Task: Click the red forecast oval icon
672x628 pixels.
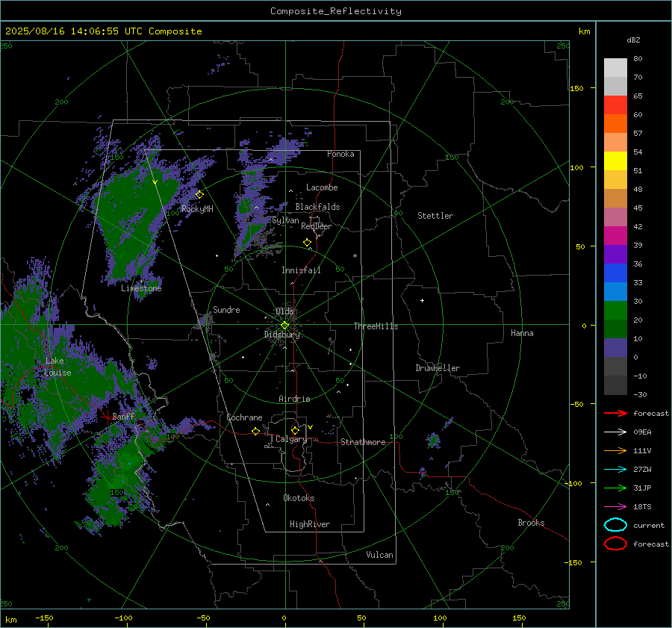Action: (615, 544)
